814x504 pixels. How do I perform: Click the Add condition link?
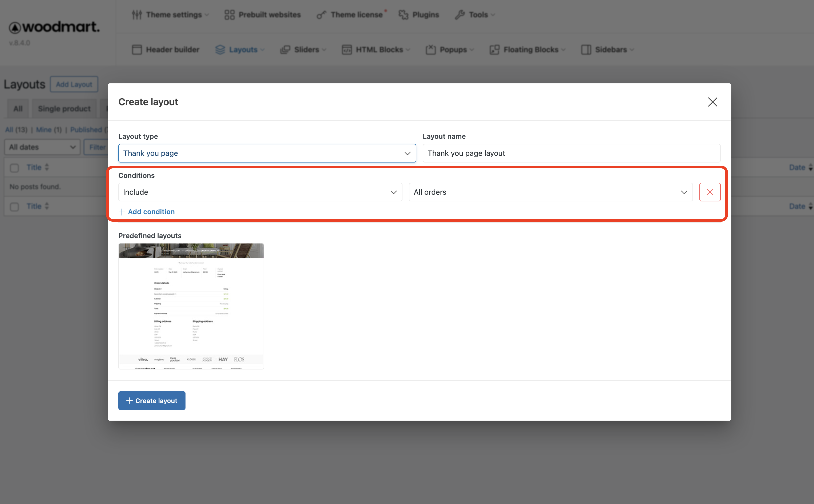coord(147,212)
